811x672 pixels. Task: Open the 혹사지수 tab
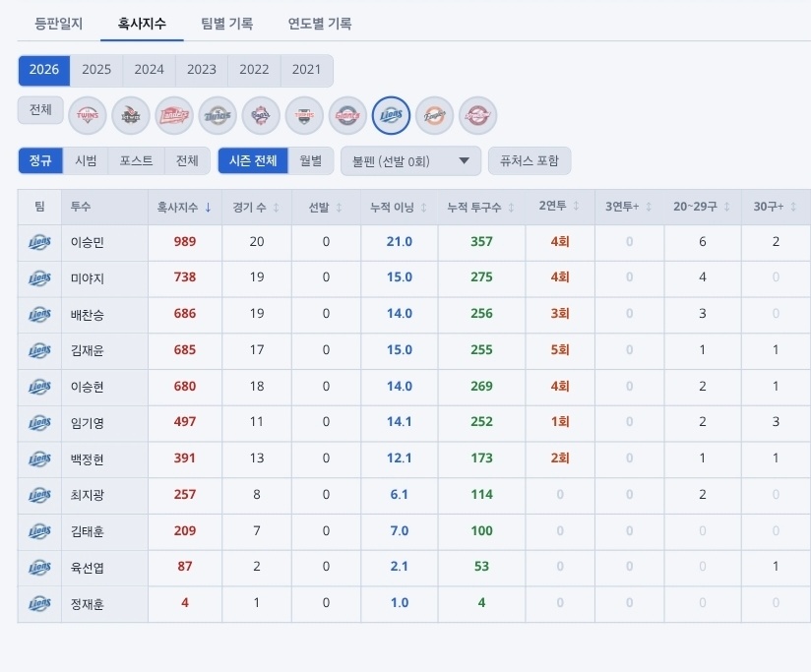(x=142, y=24)
